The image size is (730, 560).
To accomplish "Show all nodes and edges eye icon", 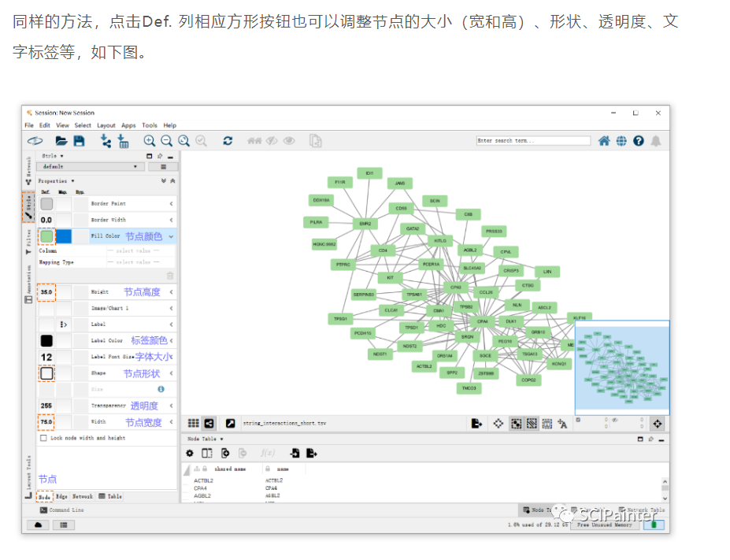I will 289,140.
